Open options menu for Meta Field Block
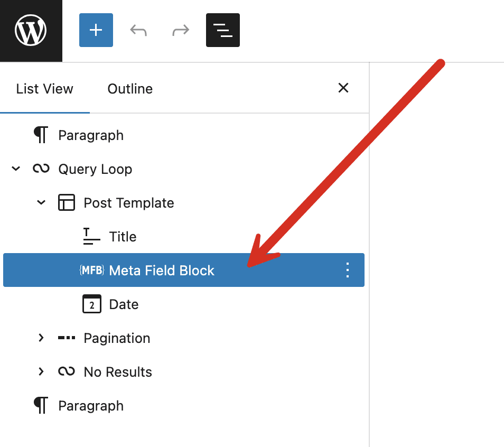The width and height of the screenshot is (504, 447). tap(347, 270)
